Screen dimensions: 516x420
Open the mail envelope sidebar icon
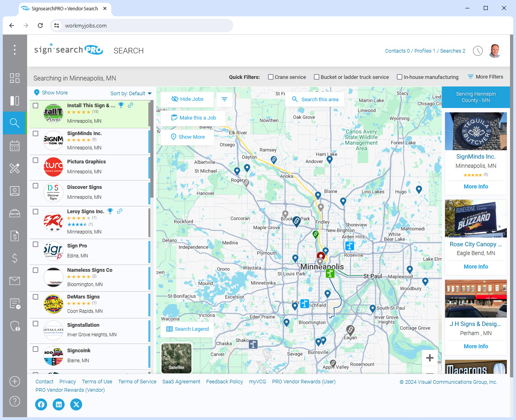pos(15,281)
